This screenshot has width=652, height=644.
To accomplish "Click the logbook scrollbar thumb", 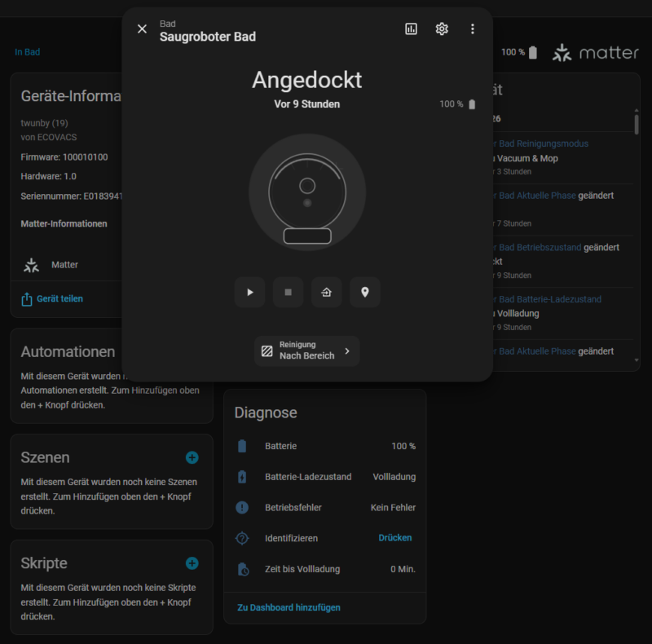I will coord(637,124).
